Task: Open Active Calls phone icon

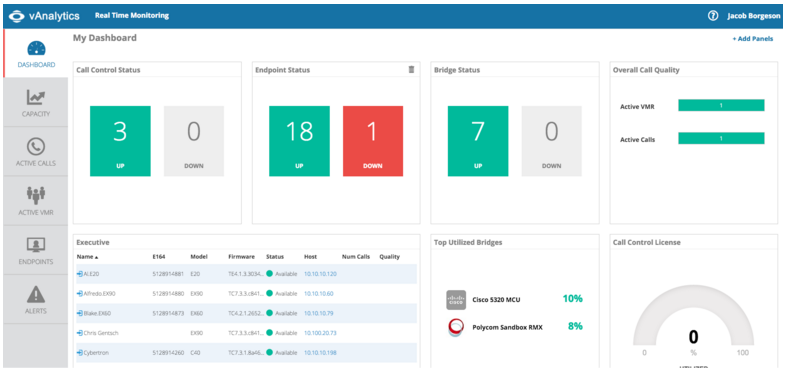Action: [x=36, y=147]
